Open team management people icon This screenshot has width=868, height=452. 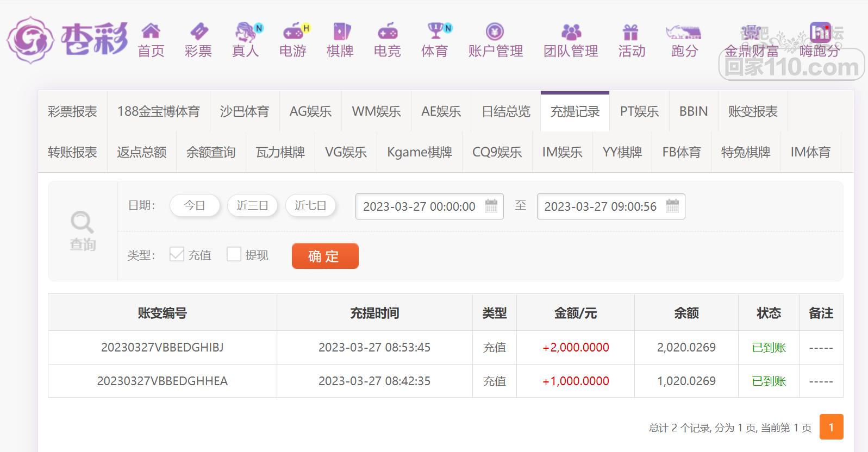tap(571, 32)
